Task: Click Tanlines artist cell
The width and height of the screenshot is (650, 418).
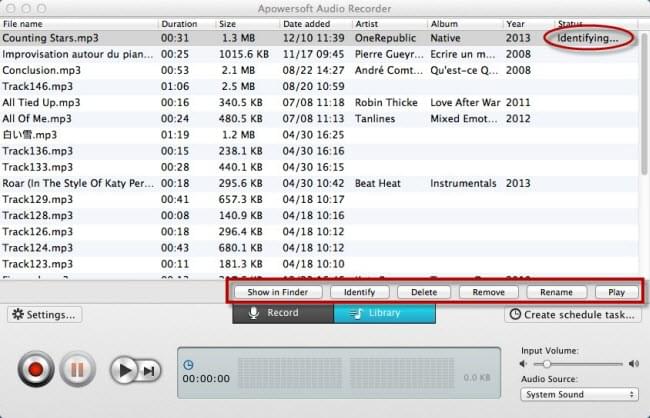Action: tap(375, 119)
